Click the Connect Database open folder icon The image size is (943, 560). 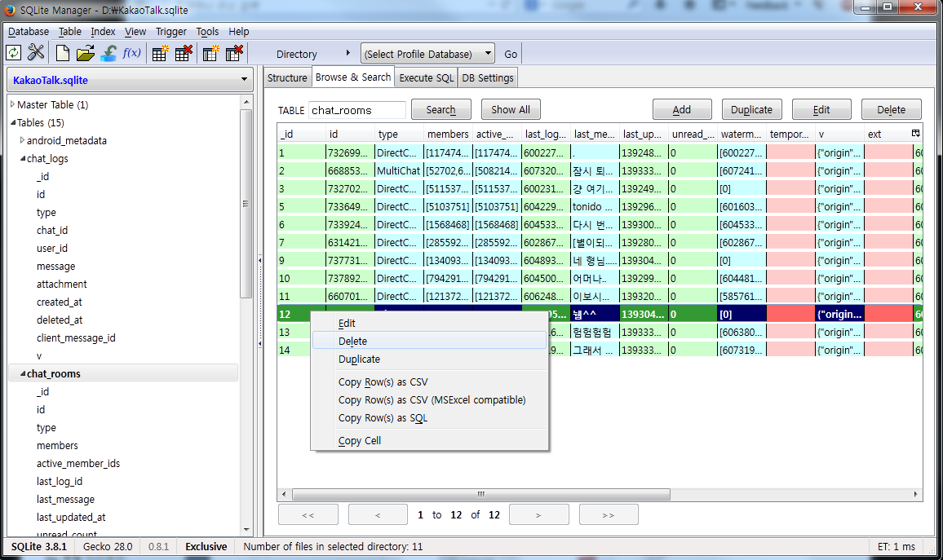click(x=85, y=53)
